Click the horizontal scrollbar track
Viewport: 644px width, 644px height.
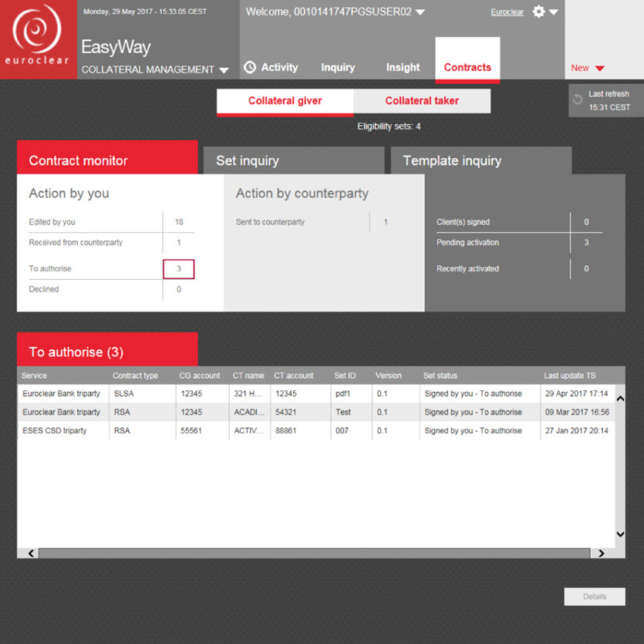click(314, 553)
